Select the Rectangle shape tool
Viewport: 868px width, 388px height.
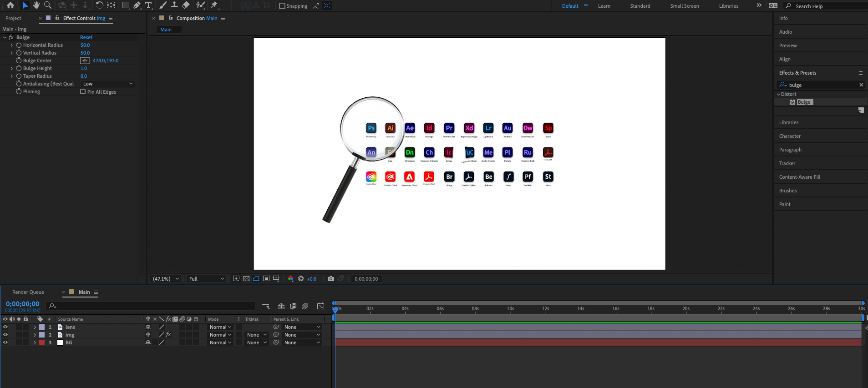click(x=126, y=5)
